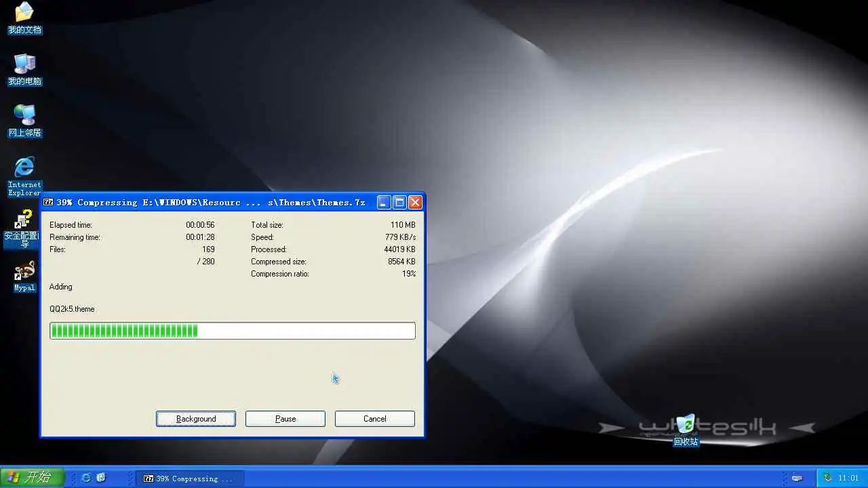Click the green compression progress bar
Viewport: 868px width, 488px height.
pos(233,331)
